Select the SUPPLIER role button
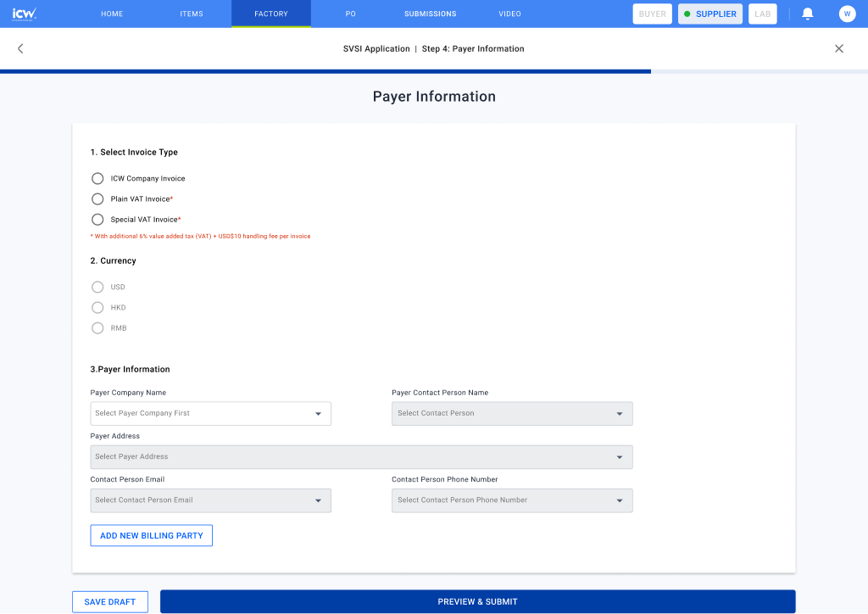 pyautogui.click(x=710, y=14)
